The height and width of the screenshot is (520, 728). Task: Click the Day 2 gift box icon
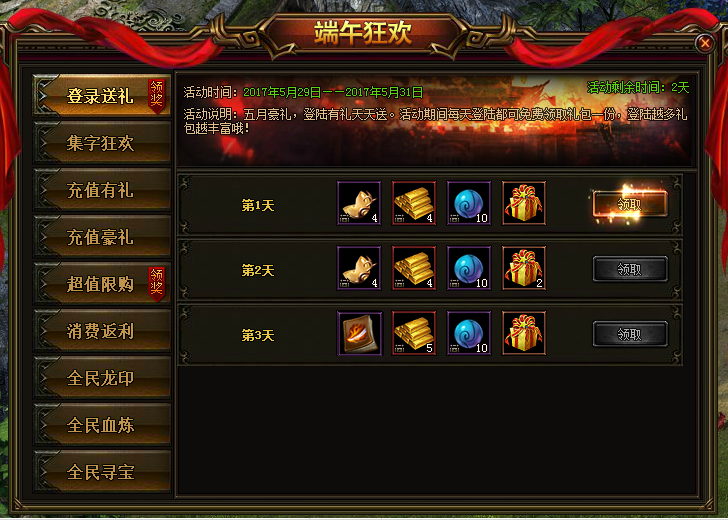(x=524, y=268)
